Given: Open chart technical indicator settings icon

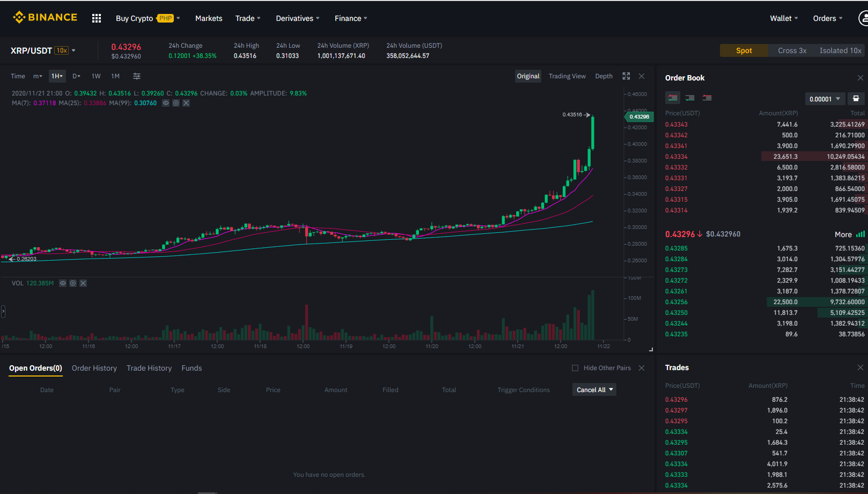Looking at the screenshot, I should pos(137,76).
